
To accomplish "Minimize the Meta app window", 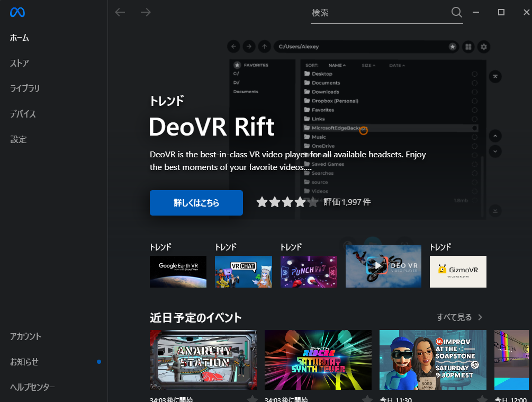I will point(476,12).
